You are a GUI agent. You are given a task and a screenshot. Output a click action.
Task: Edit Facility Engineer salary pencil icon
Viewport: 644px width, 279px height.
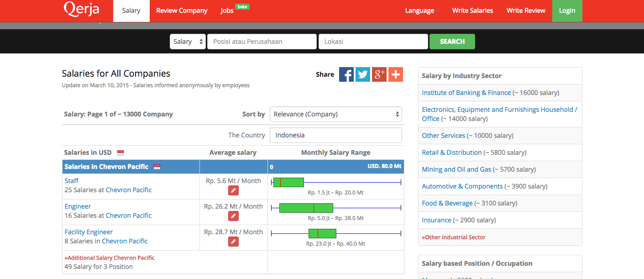(x=233, y=242)
